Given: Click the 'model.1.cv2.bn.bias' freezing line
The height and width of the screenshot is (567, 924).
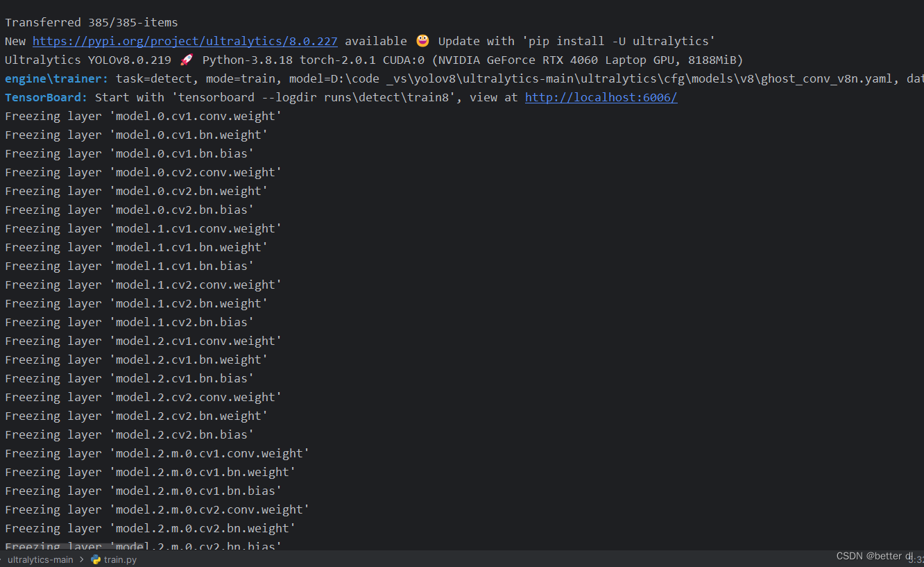Looking at the screenshot, I should [x=130, y=322].
